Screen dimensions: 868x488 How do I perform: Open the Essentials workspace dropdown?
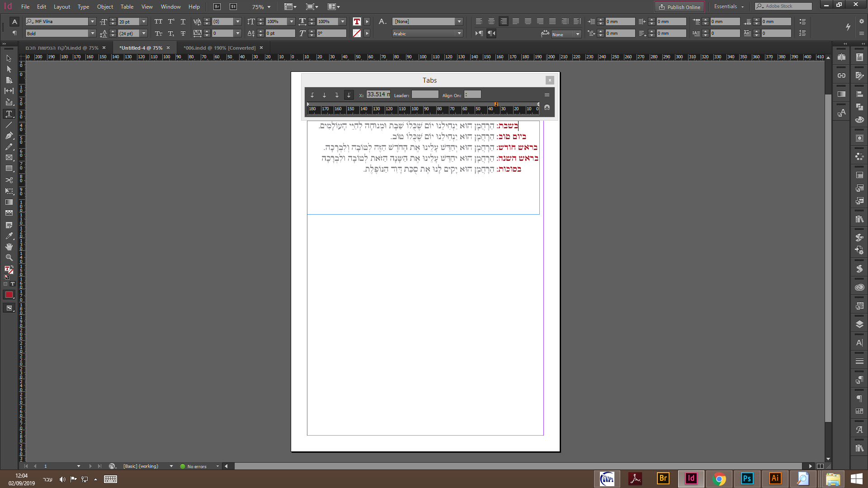point(729,6)
